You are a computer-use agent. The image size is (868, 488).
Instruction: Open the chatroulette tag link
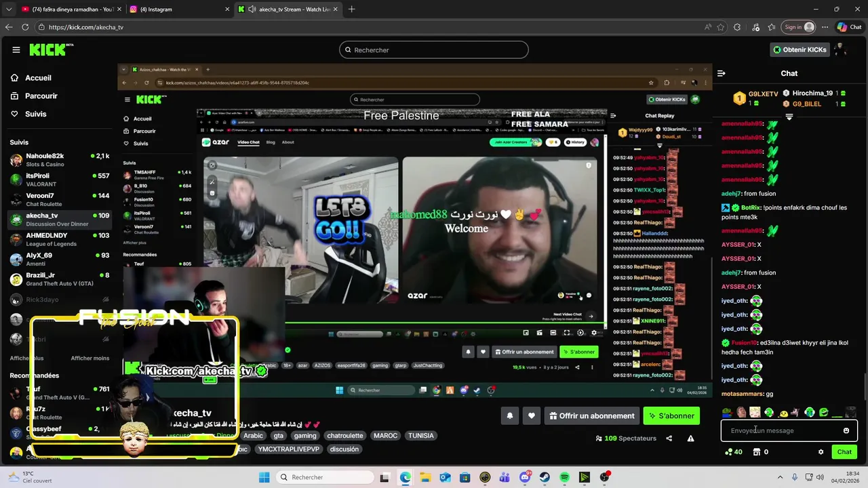pos(344,436)
